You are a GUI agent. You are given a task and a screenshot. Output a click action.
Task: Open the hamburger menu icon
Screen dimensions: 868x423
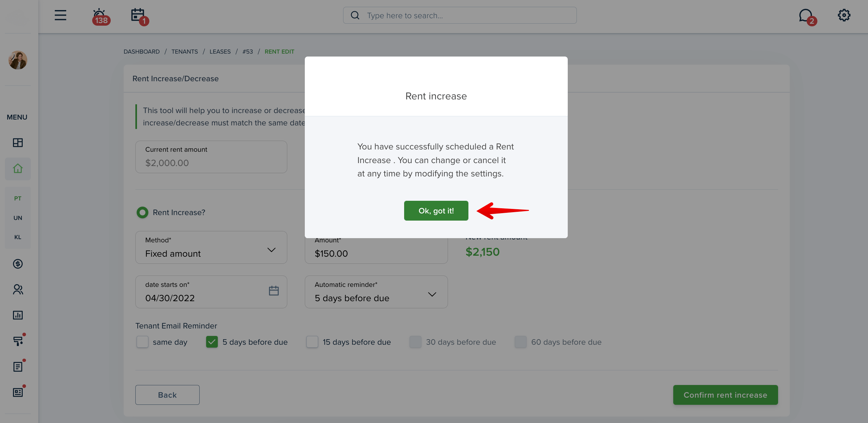point(60,15)
